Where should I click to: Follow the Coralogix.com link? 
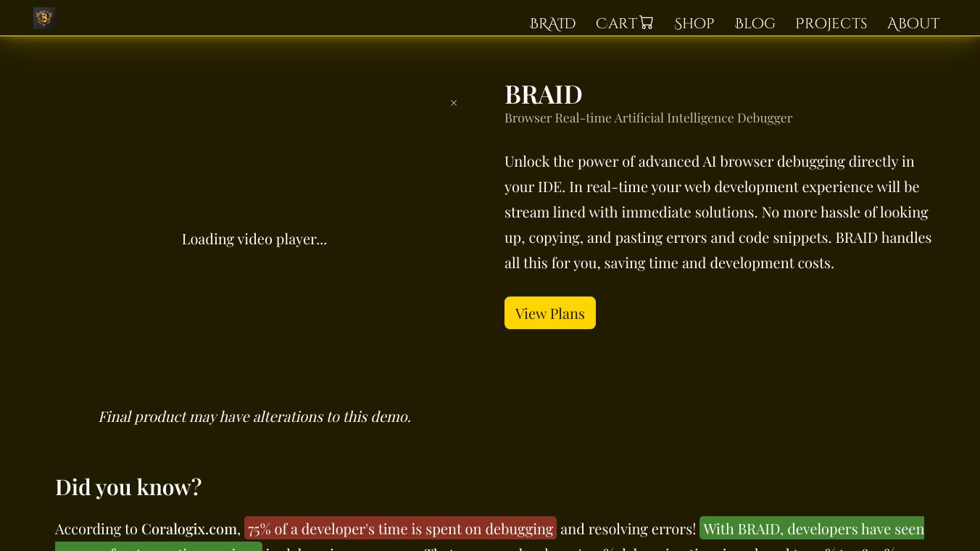[189, 529]
